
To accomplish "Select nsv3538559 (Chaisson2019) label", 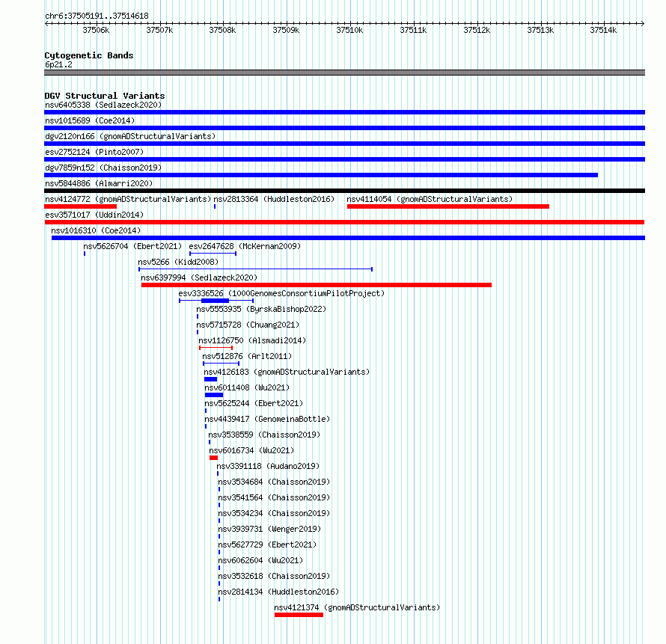I will point(264,435).
